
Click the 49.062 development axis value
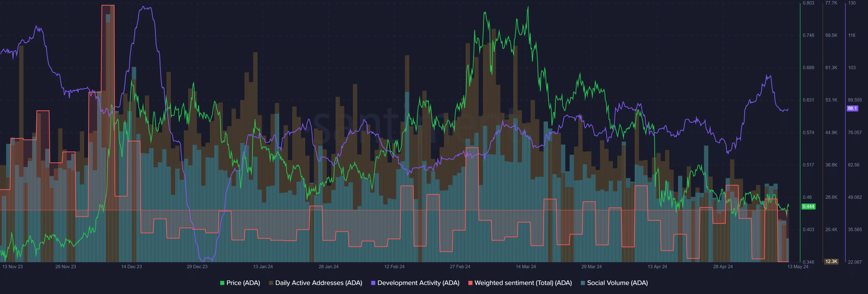[x=855, y=197]
